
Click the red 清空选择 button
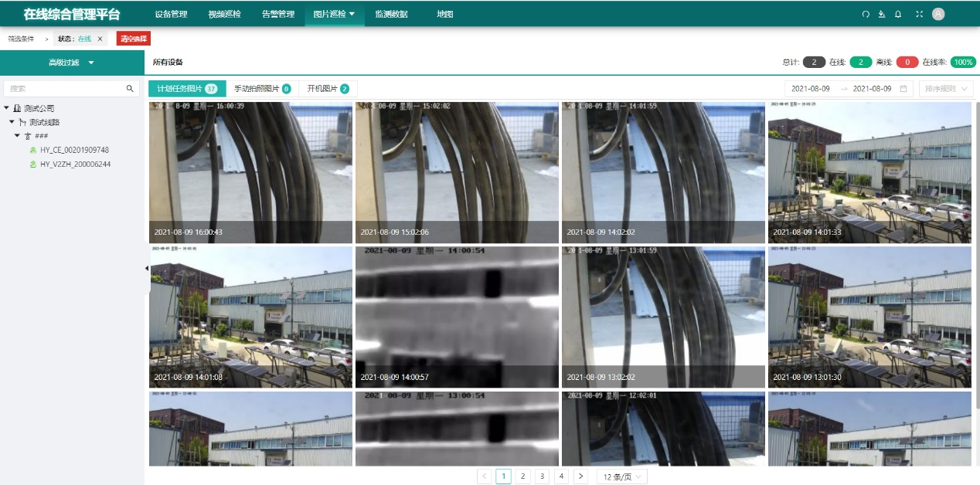(x=133, y=39)
